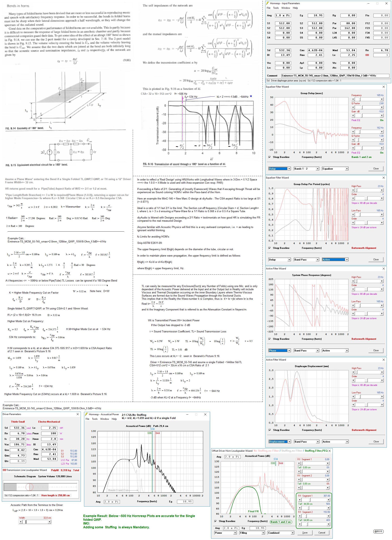
Task: Click right arrow of High Pass 23 Hz slider in Phase Response wizard
Action: [x=382, y=281]
